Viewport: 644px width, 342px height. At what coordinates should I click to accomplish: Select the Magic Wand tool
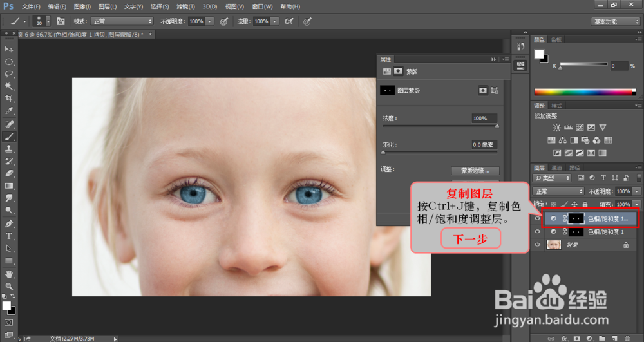tap(8, 86)
